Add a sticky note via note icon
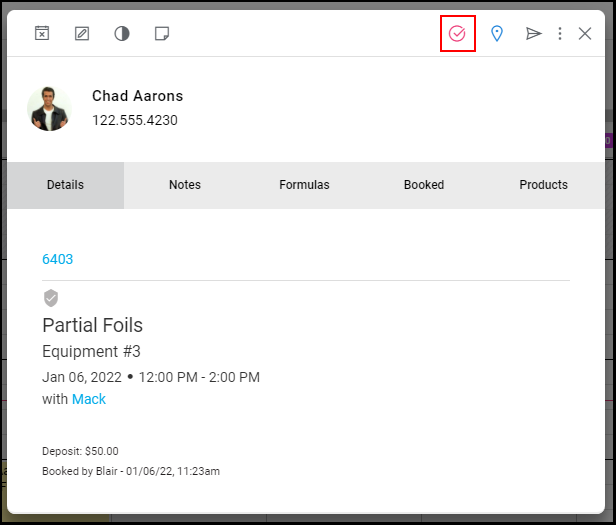 click(x=162, y=33)
